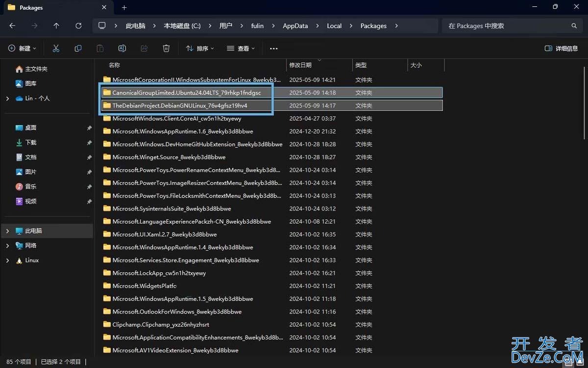The height and width of the screenshot is (368, 588).
Task: Click the computer icon in address bar
Action: 102,26
